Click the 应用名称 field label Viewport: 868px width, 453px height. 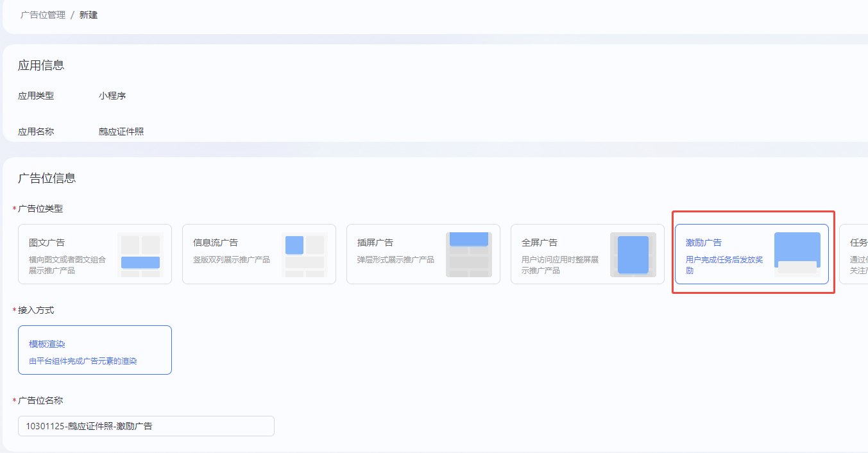[36, 132]
